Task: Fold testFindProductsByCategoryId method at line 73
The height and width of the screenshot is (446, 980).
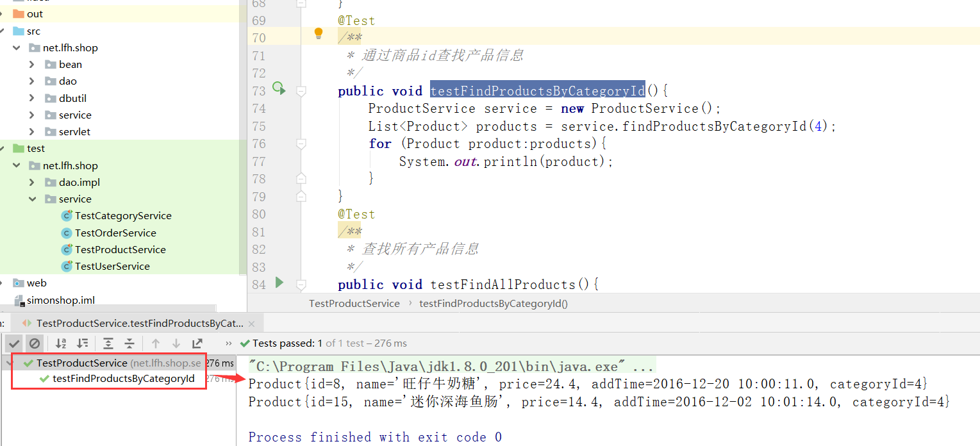Action: pos(301,92)
